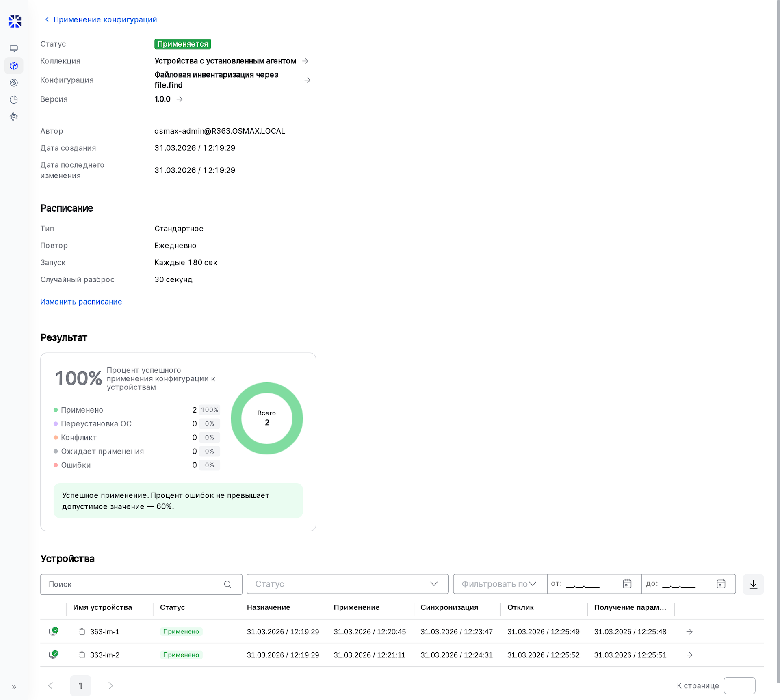Viewport: 780px width, 700px height.
Task: Expand the sidebar with double chevron
Action: pos(14,687)
